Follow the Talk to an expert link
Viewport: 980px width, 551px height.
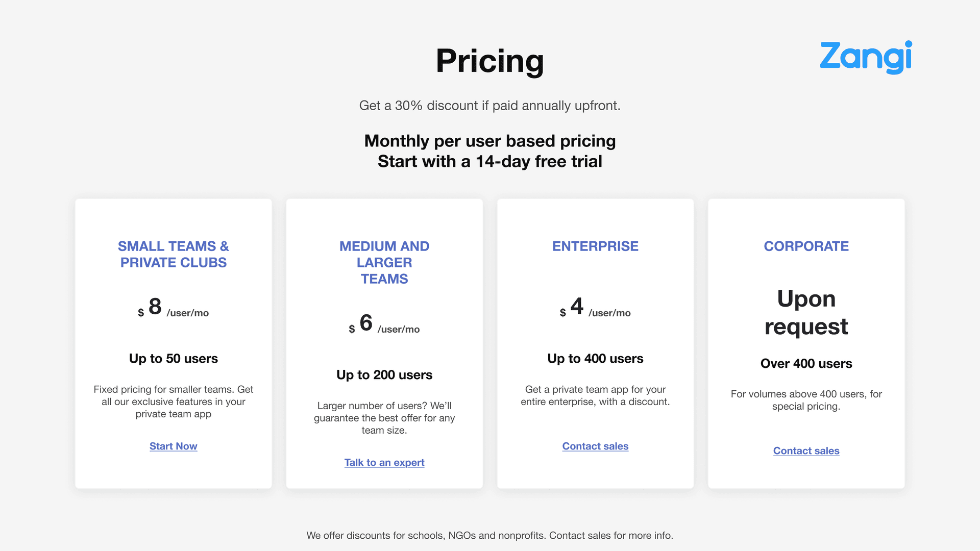[384, 463]
